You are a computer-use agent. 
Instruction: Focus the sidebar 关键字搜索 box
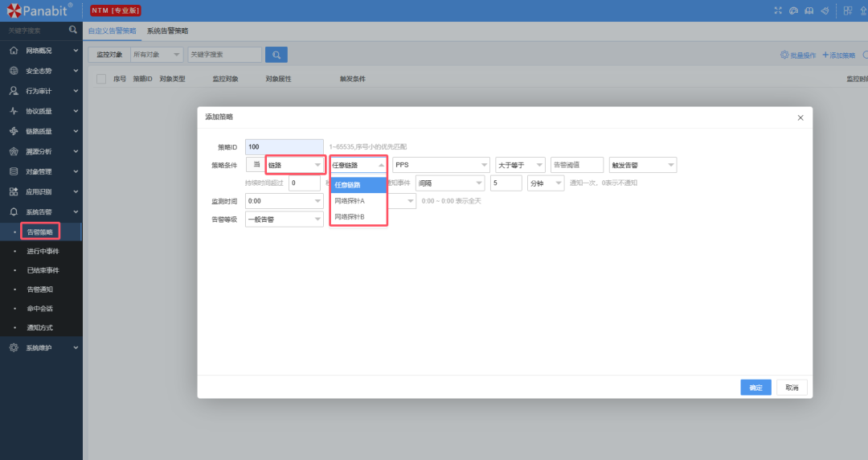[x=36, y=31]
